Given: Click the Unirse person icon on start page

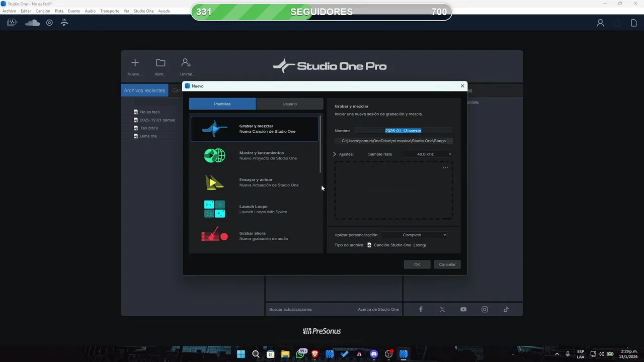Looking at the screenshot, I should [186, 63].
